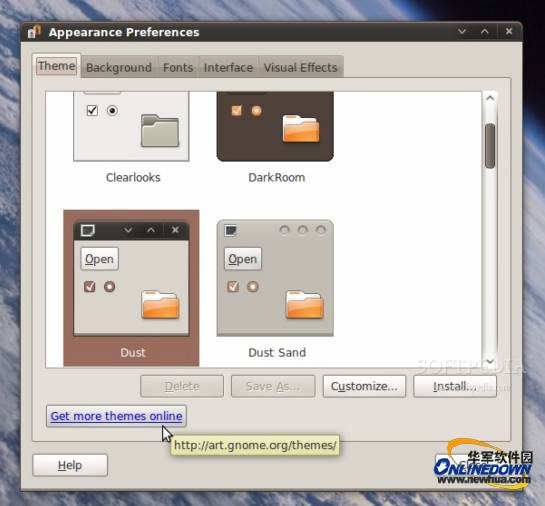The height and width of the screenshot is (506, 545).
Task: Click the Clearlooks label text
Action: coord(133,178)
